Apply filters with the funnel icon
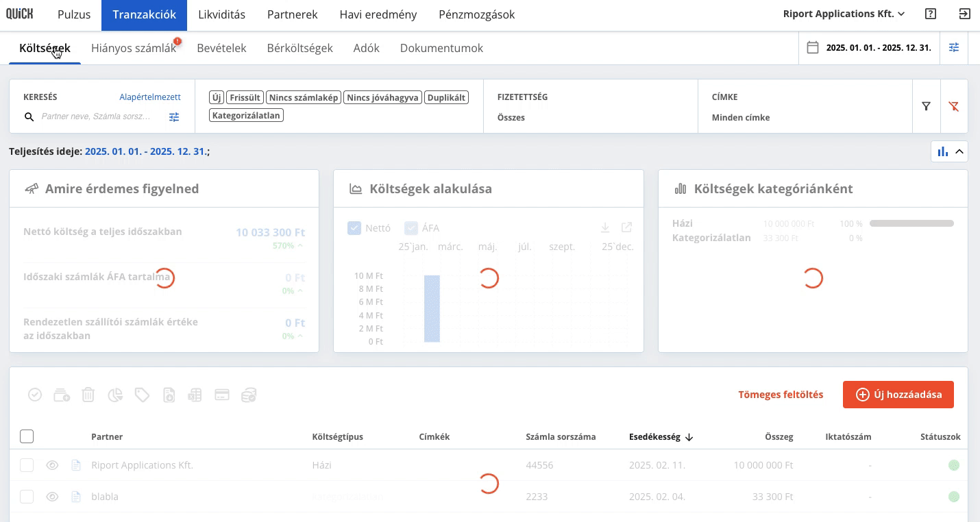 [927, 106]
